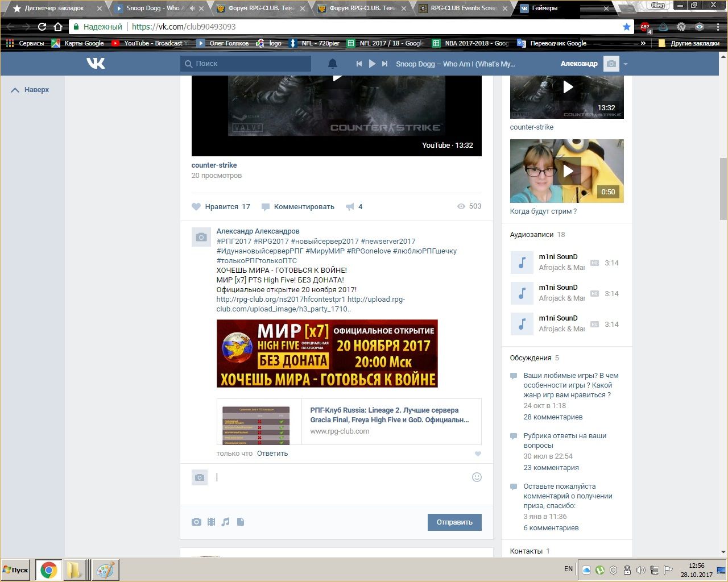Open the Рубрика ответы на ваши вопросы discussion

[x=565, y=440]
